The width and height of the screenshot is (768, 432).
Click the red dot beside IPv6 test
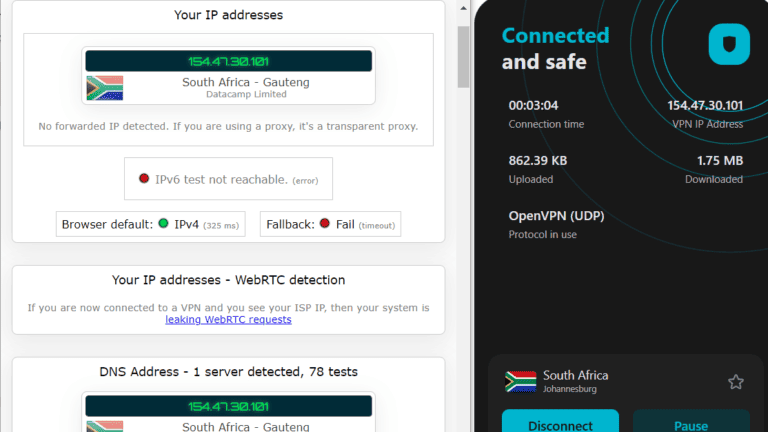coord(144,179)
